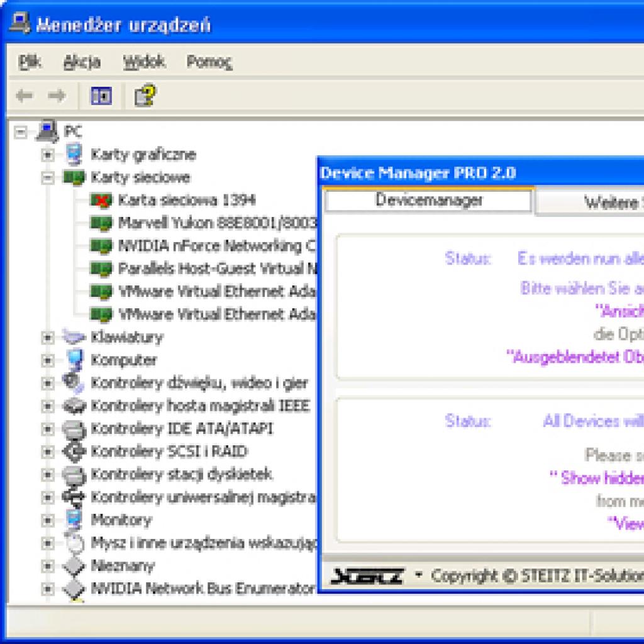Switch to the Weitere tab
Screen dimensions: 644x644
(x=590, y=203)
